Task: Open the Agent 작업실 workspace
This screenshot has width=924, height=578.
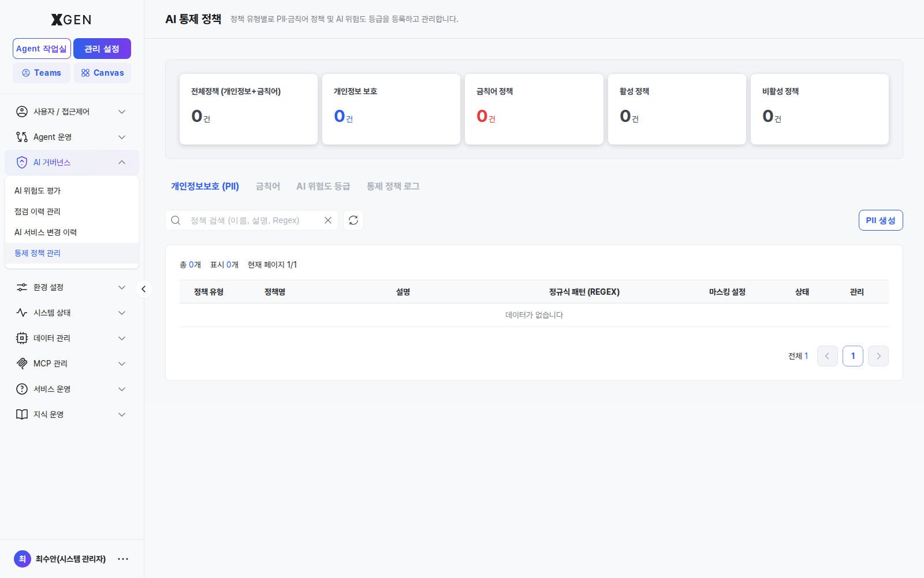Action: [x=42, y=49]
